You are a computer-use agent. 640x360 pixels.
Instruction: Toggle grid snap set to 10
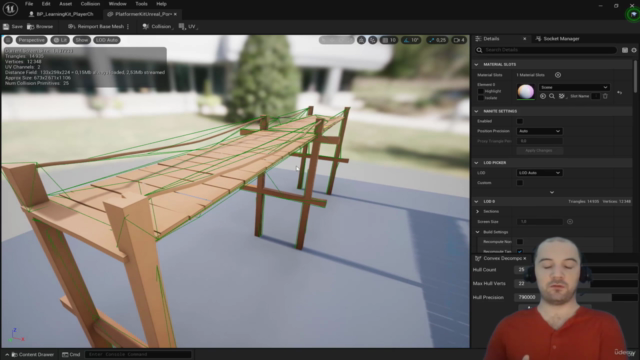pyautogui.click(x=389, y=40)
